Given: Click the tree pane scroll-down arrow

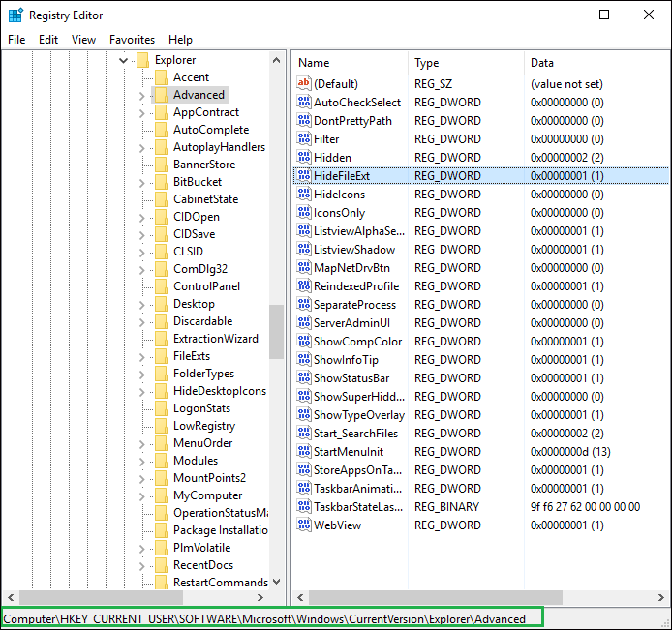Looking at the screenshot, I should tap(276, 582).
